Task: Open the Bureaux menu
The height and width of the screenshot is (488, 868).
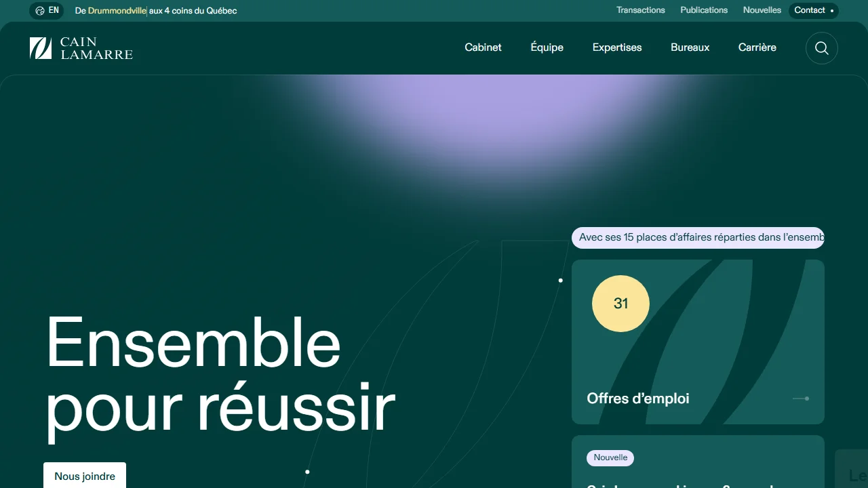Action: coord(690,47)
